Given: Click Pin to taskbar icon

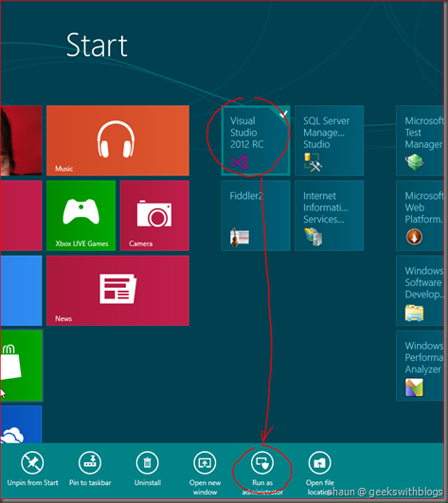Looking at the screenshot, I should tap(90, 462).
